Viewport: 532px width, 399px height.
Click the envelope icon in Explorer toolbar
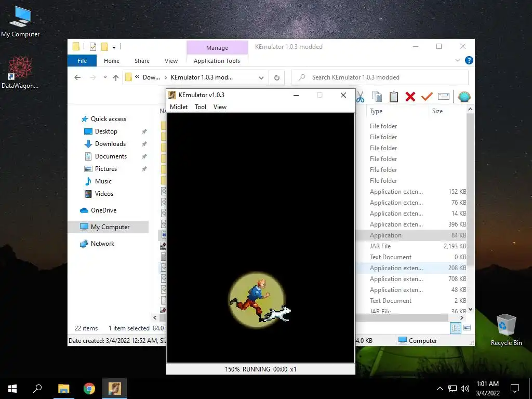click(x=444, y=97)
